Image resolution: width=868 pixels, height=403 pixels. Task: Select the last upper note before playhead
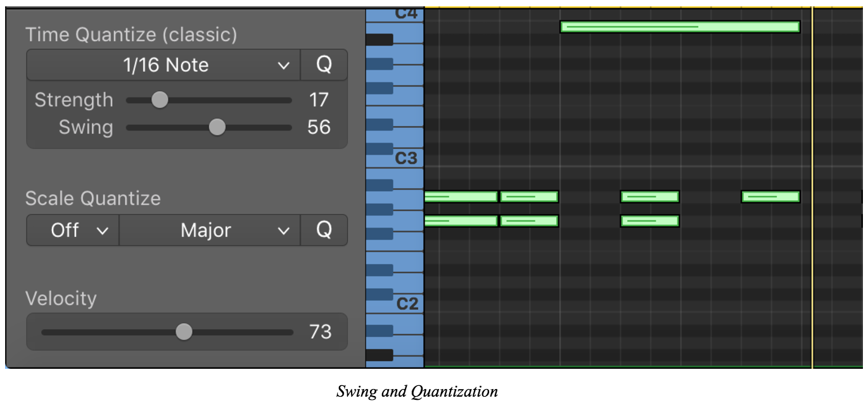pyautogui.click(x=771, y=196)
